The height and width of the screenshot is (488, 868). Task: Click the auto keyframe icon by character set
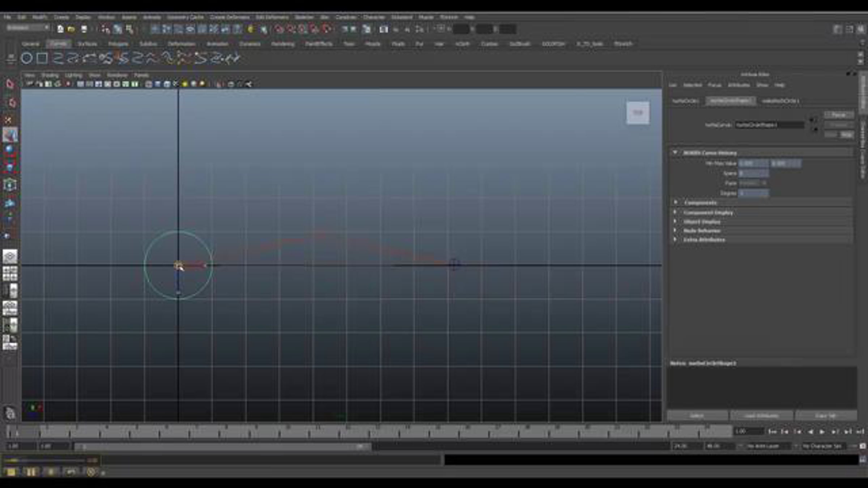point(863,446)
